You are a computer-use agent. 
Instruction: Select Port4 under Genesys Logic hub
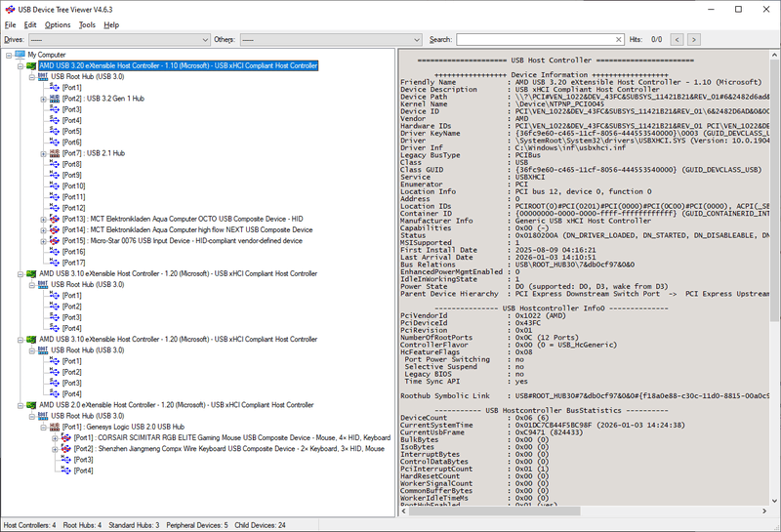point(83,471)
